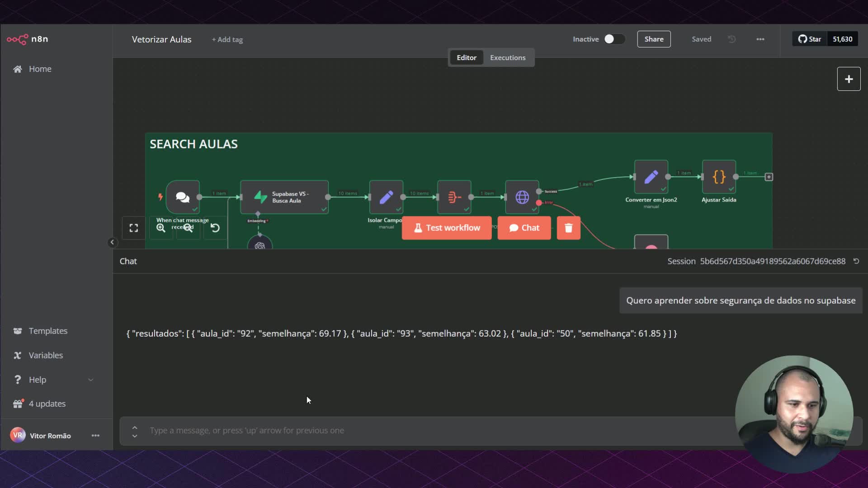Image resolution: width=868 pixels, height=488 pixels.
Task: Select the Converter em Json2 node
Action: (x=651, y=177)
